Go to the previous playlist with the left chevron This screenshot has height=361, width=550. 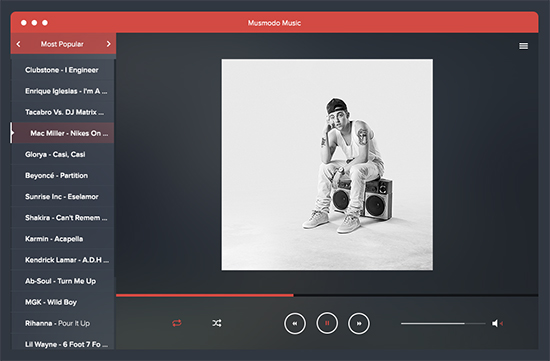19,44
